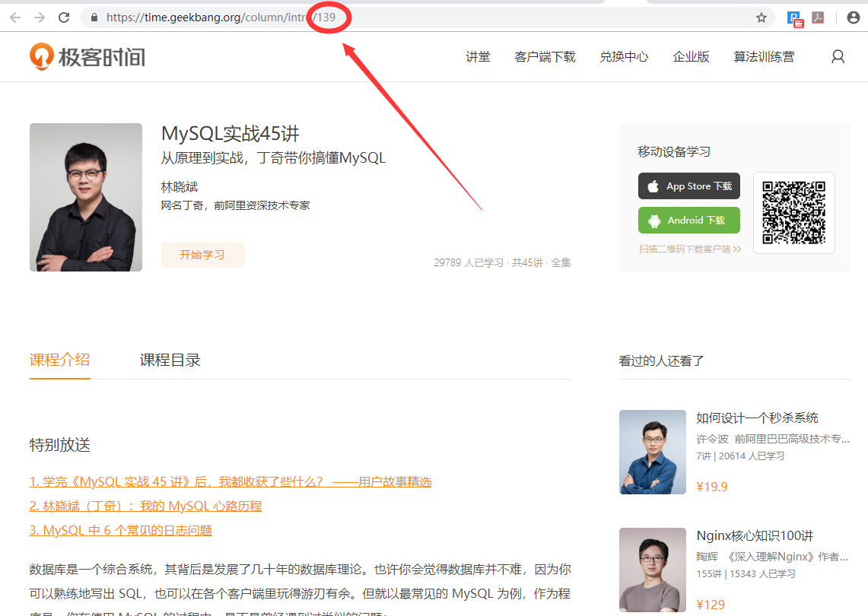
Task: Click the 许令波 course thumbnail
Action: click(x=653, y=452)
